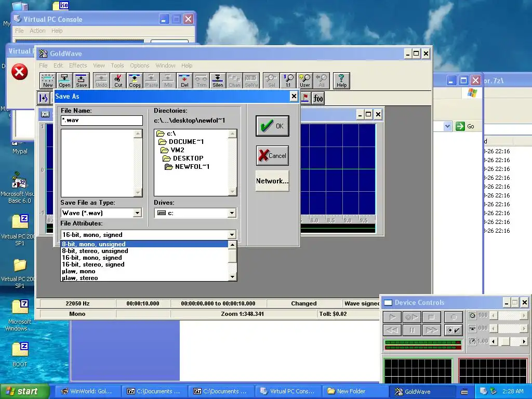Click the Silen toolbar icon

(218, 81)
